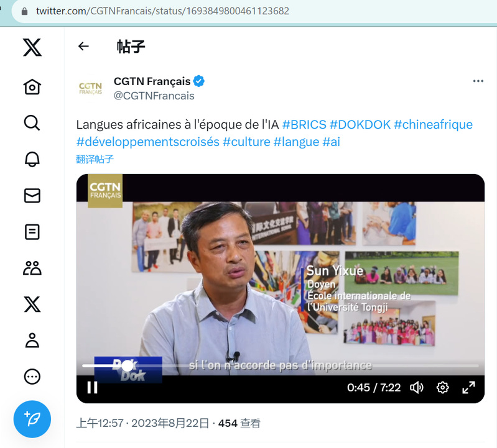Click the browser address bar URL
This screenshot has height=448, width=497.
coord(162,11)
